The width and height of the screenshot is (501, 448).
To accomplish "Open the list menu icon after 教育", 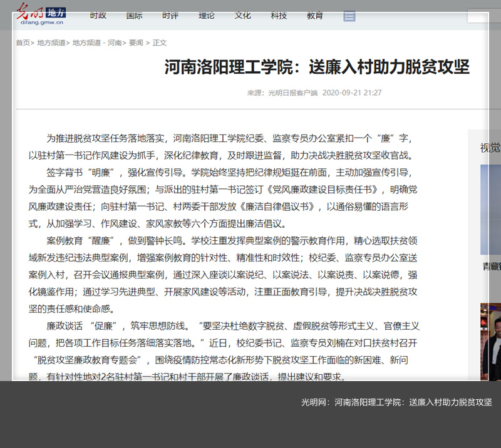I will (349, 16).
